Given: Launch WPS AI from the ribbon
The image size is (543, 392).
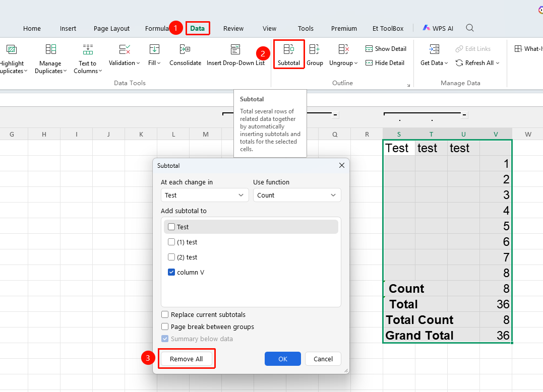Looking at the screenshot, I should point(438,28).
